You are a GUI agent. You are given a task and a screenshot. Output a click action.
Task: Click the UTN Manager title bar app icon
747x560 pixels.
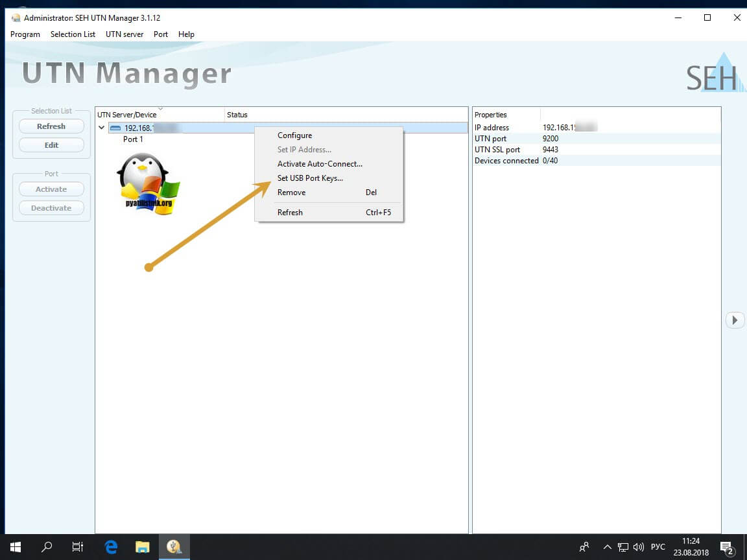16,18
